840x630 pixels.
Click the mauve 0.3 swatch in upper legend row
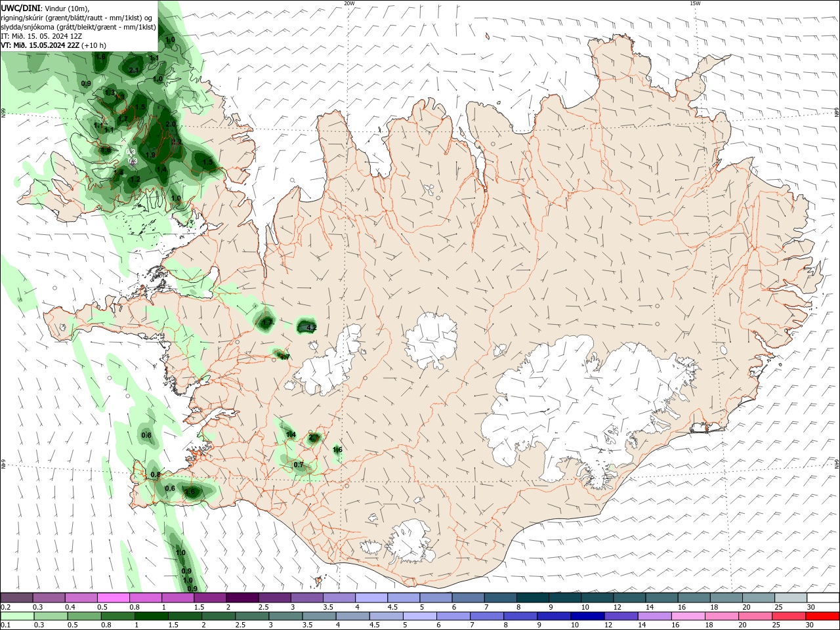(x=49, y=598)
